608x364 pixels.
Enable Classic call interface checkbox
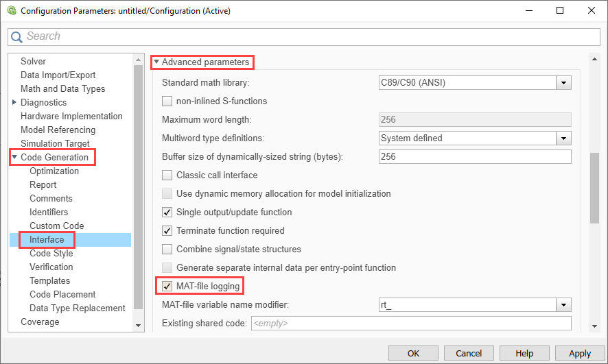point(167,175)
